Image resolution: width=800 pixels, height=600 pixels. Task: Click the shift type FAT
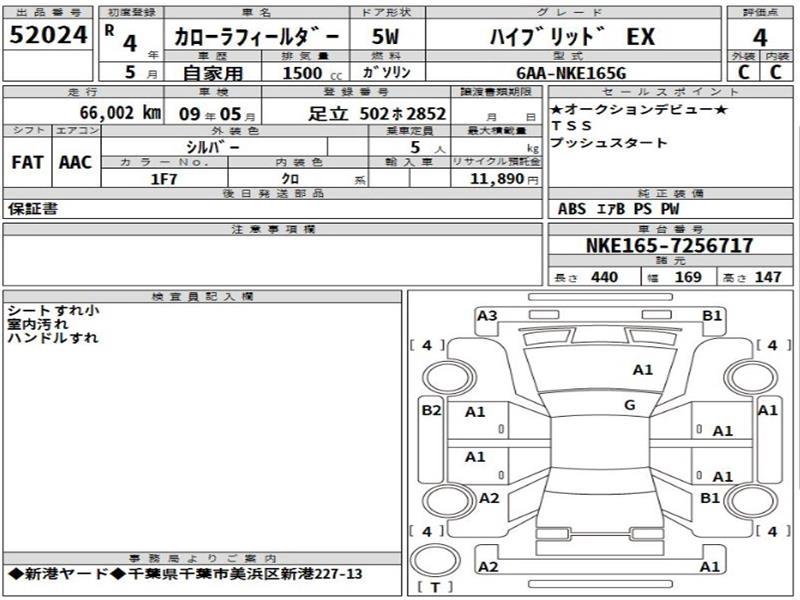[27, 162]
